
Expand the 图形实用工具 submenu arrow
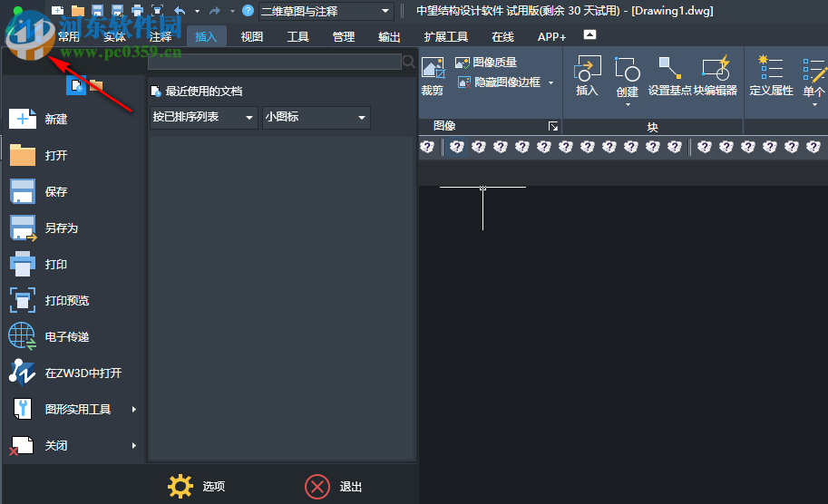pyautogui.click(x=134, y=409)
